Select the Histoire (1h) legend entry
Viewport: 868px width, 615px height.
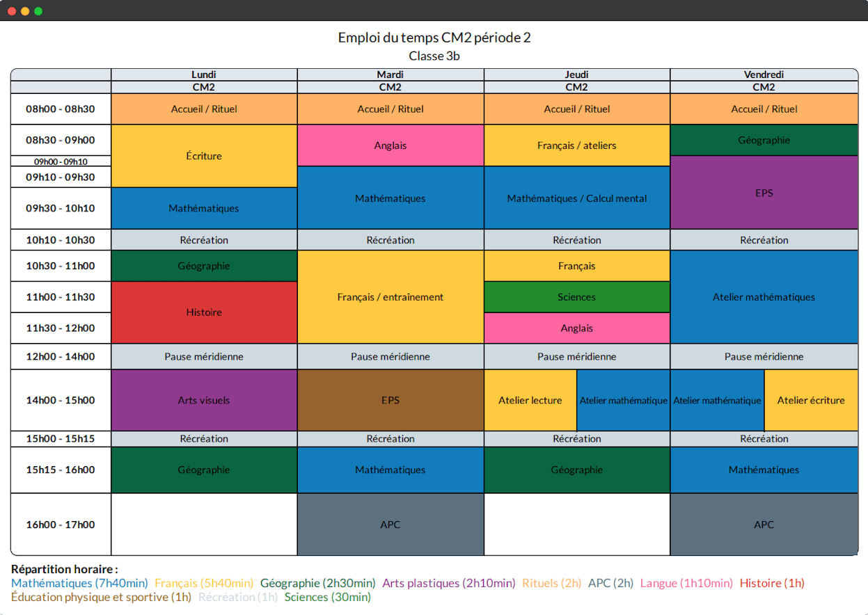(x=771, y=583)
